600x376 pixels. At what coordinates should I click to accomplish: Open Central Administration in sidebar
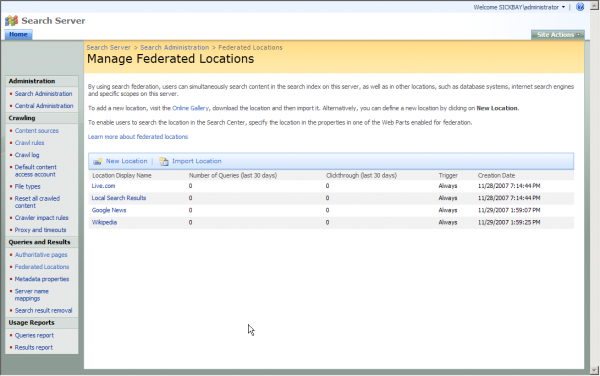click(x=44, y=106)
